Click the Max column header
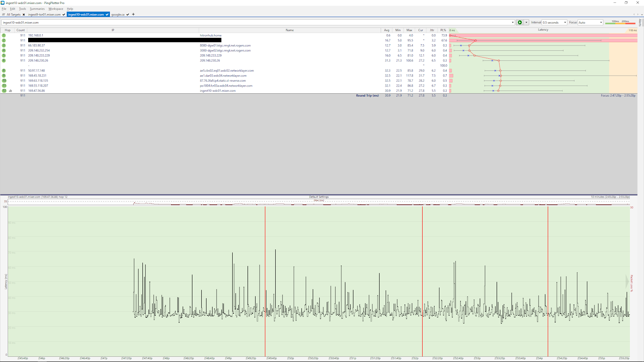 [x=409, y=30]
